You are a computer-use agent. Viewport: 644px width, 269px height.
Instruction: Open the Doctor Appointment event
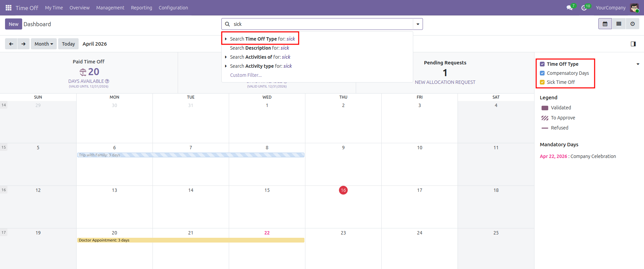point(191,240)
